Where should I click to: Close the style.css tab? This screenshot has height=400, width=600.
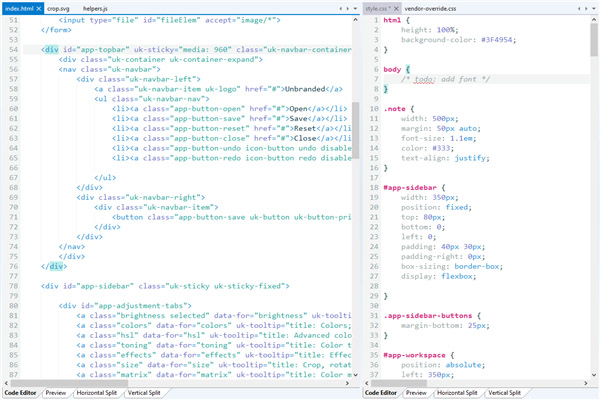click(396, 8)
